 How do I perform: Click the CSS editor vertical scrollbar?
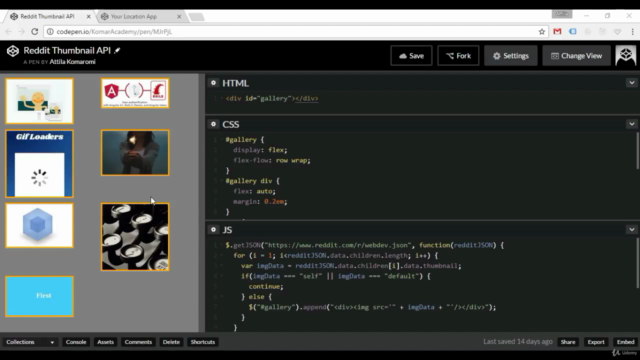(638, 151)
